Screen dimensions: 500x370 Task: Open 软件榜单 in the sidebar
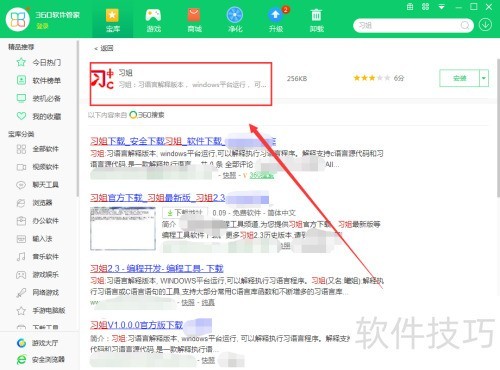39,80
